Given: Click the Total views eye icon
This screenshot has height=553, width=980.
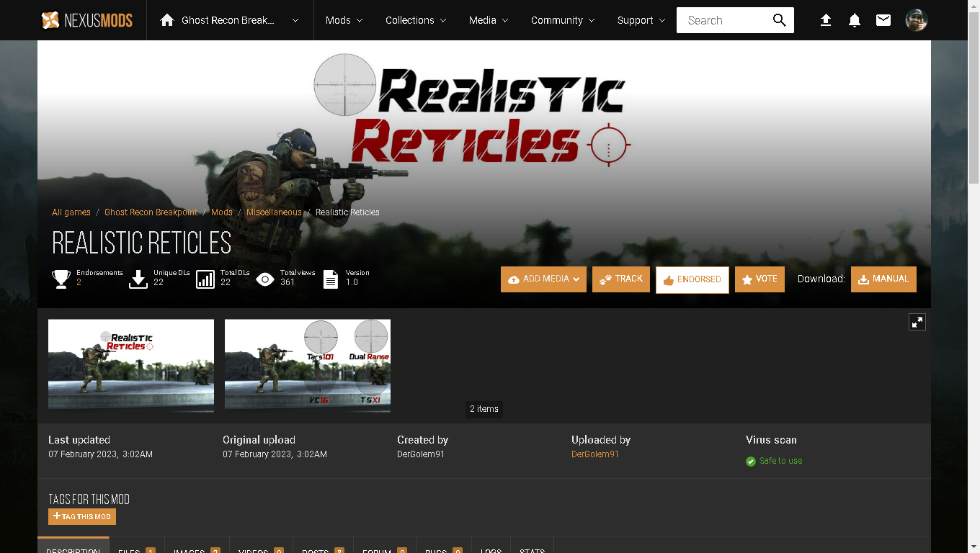Looking at the screenshot, I should (x=265, y=279).
